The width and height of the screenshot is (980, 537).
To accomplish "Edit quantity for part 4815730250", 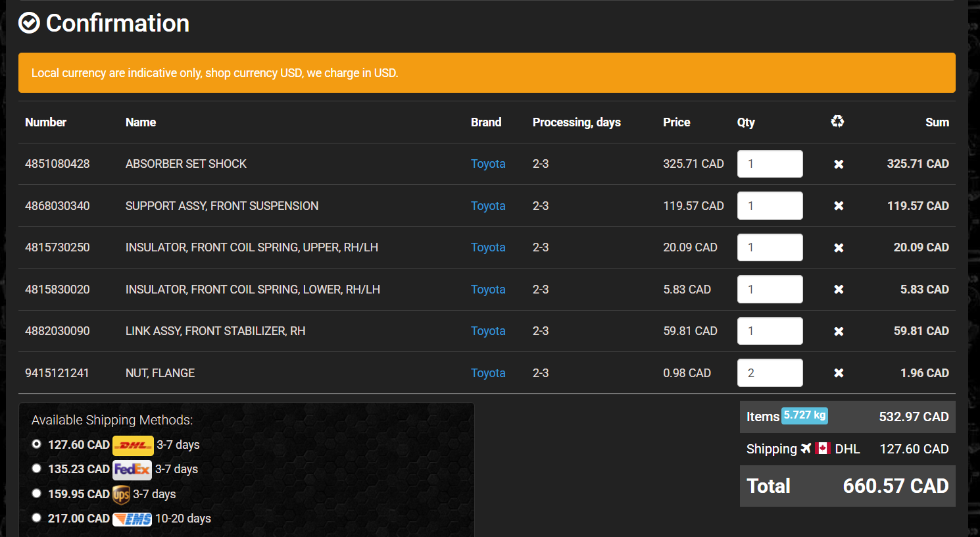I will click(770, 247).
